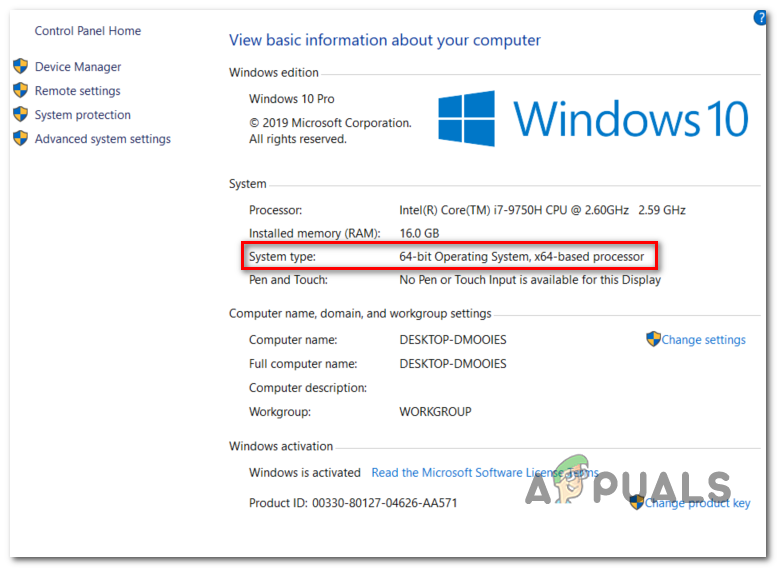Select the WORKGROUP value
This screenshot has height=568, width=777.
pos(435,411)
